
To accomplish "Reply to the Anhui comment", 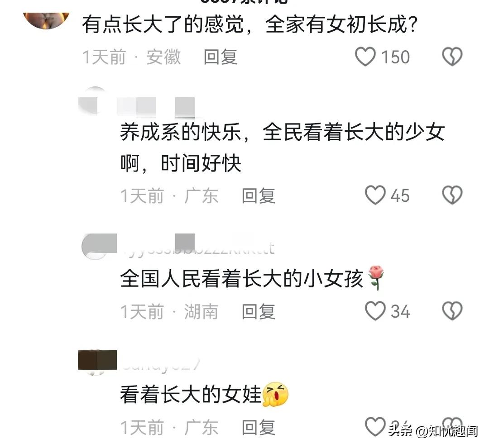I will (x=221, y=57).
